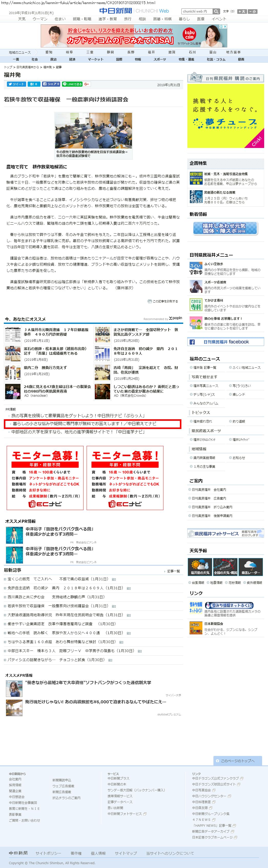Open the 夢チューブ crowdfunding banner

(x=225, y=116)
